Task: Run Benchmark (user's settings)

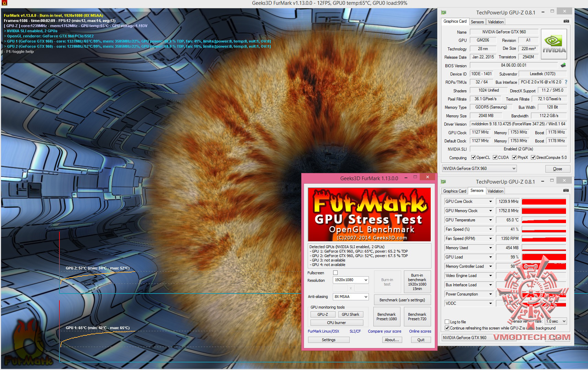Action: tap(402, 300)
